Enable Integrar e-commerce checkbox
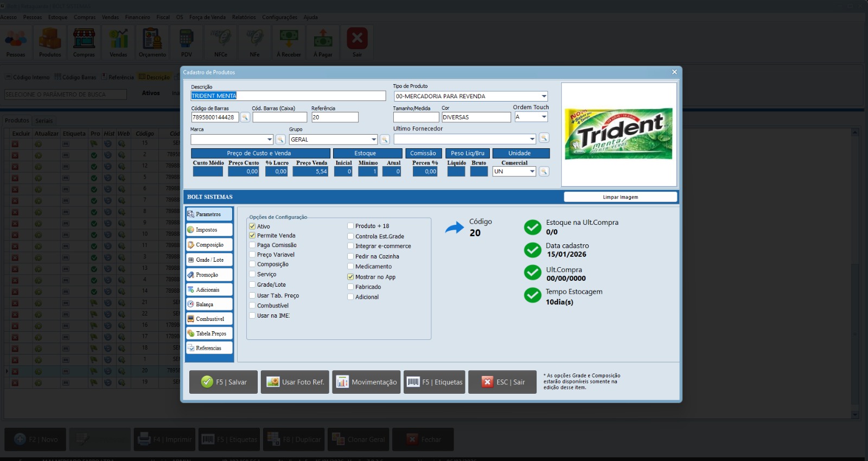Viewport: 868px width, 461px height. 350,246
